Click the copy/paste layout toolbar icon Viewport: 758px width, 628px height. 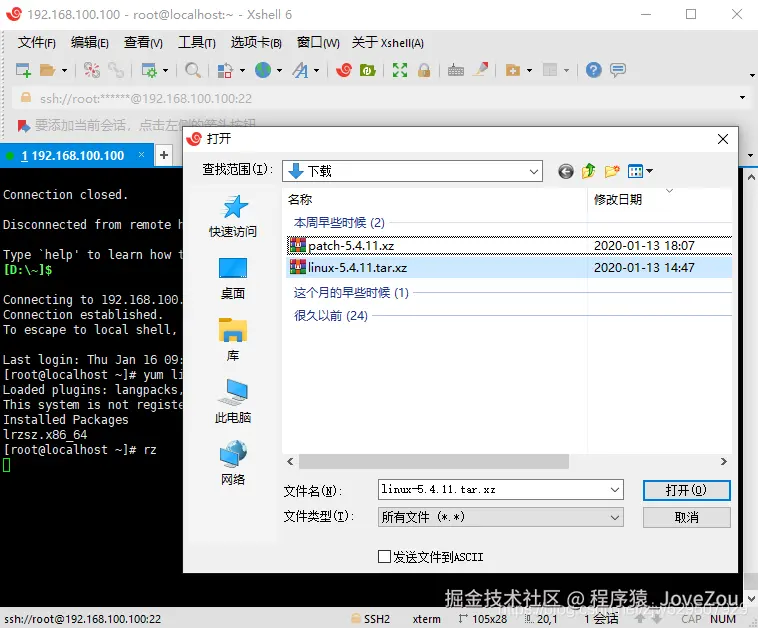(x=225, y=71)
